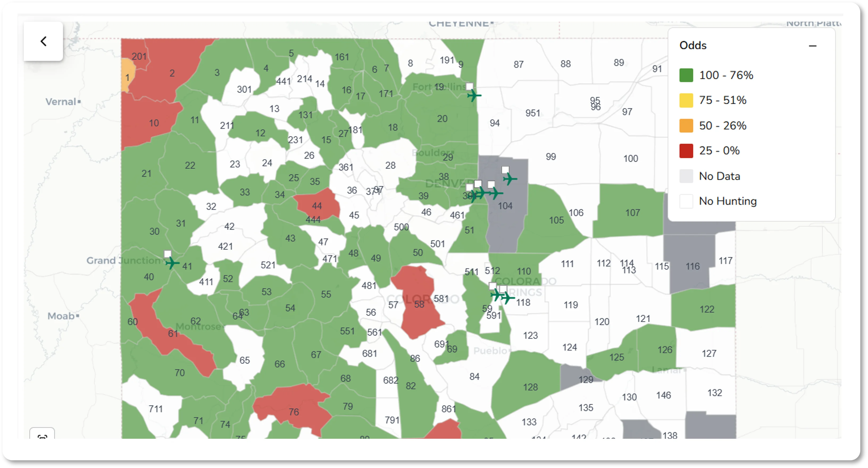
Task: Select green unit 122 in the southeast
Action: pyautogui.click(x=708, y=309)
